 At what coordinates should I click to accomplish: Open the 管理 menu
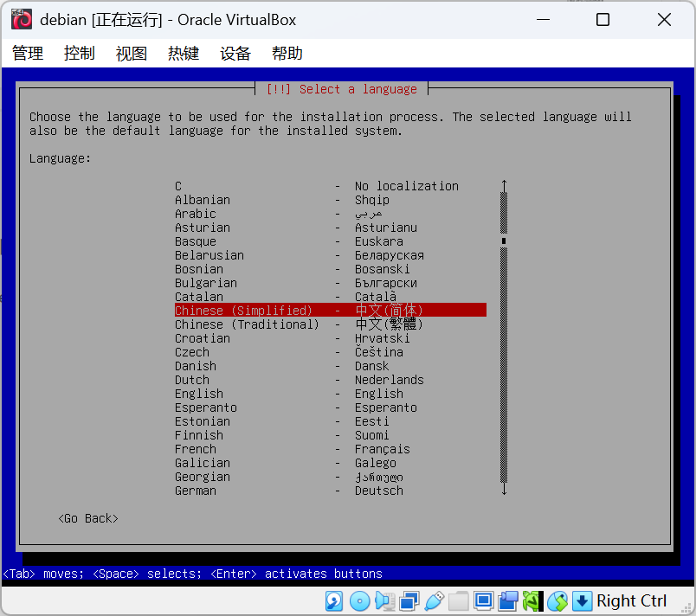tap(28, 54)
